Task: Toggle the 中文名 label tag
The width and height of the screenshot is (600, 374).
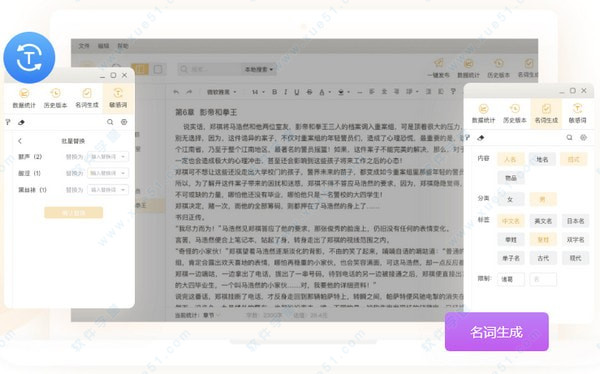Action: (x=510, y=221)
